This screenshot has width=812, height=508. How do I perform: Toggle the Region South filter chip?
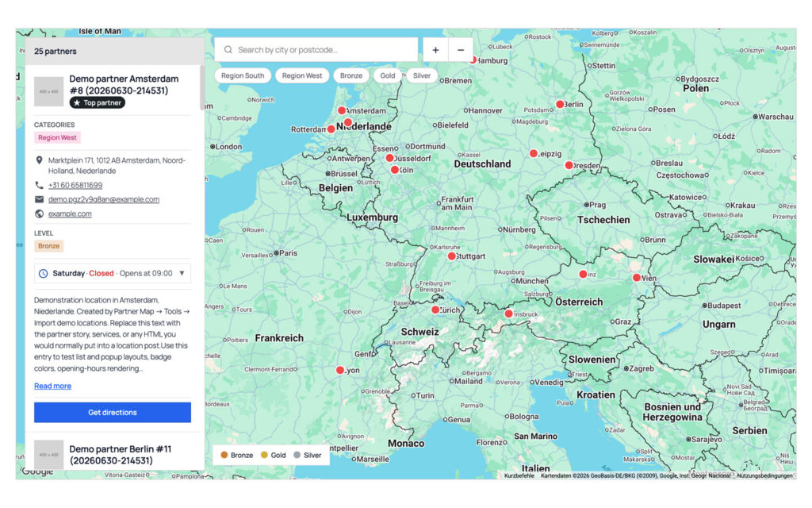(243, 75)
